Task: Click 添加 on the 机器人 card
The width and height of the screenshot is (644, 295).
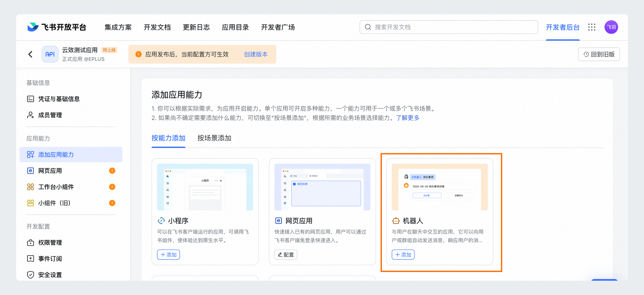Action: [x=403, y=255]
